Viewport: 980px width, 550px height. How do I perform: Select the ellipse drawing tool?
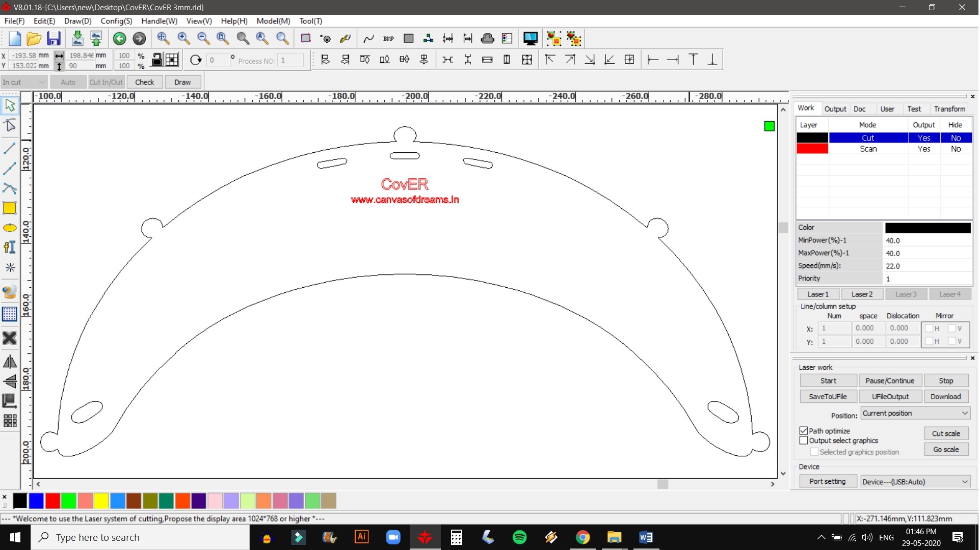[10, 228]
